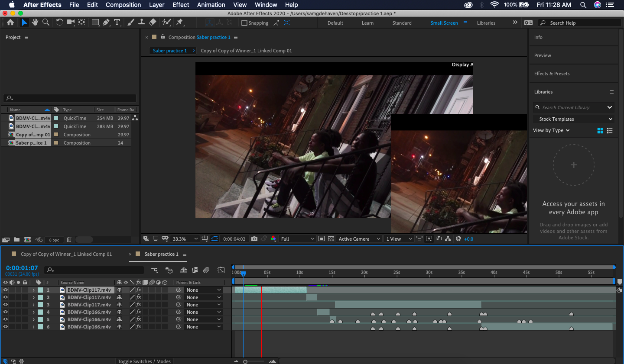Viewport: 624px width, 364px height.
Task: Open the Parent & Link dropdown for layer 2
Action: [203, 297]
